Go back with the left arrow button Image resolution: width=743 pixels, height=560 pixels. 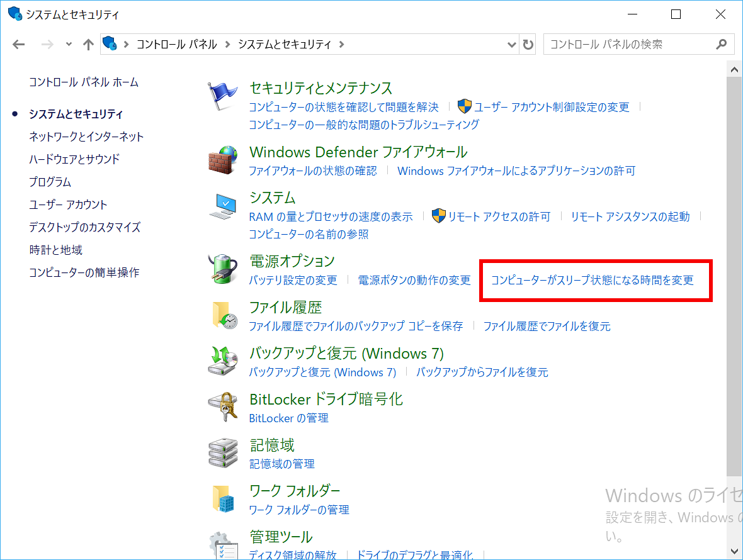[x=18, y=45]
